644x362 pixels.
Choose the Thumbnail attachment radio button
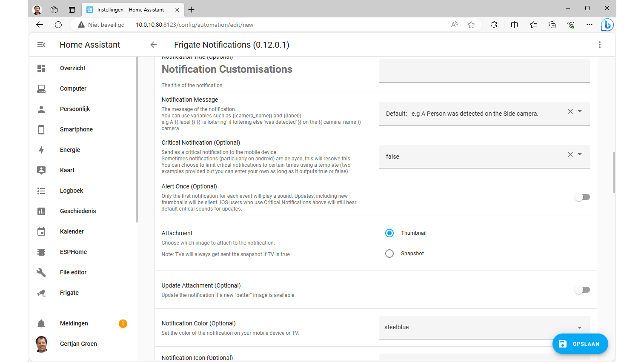389,233
